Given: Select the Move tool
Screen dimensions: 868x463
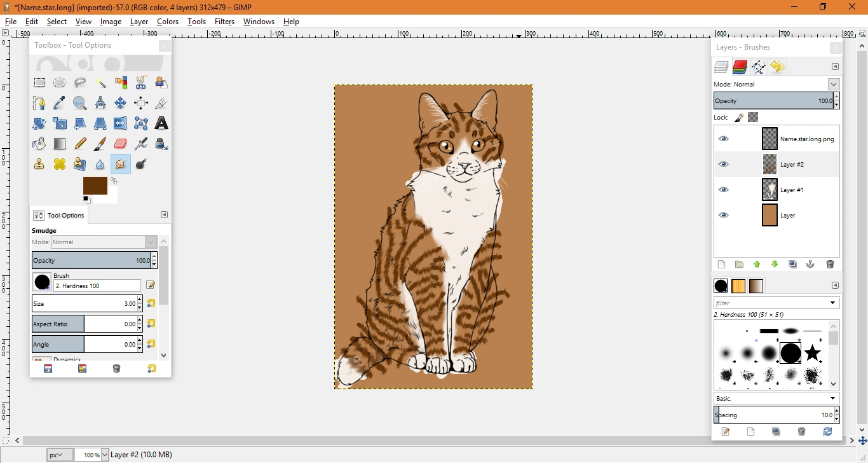Looking at the screenshot, I should [121, 103].
